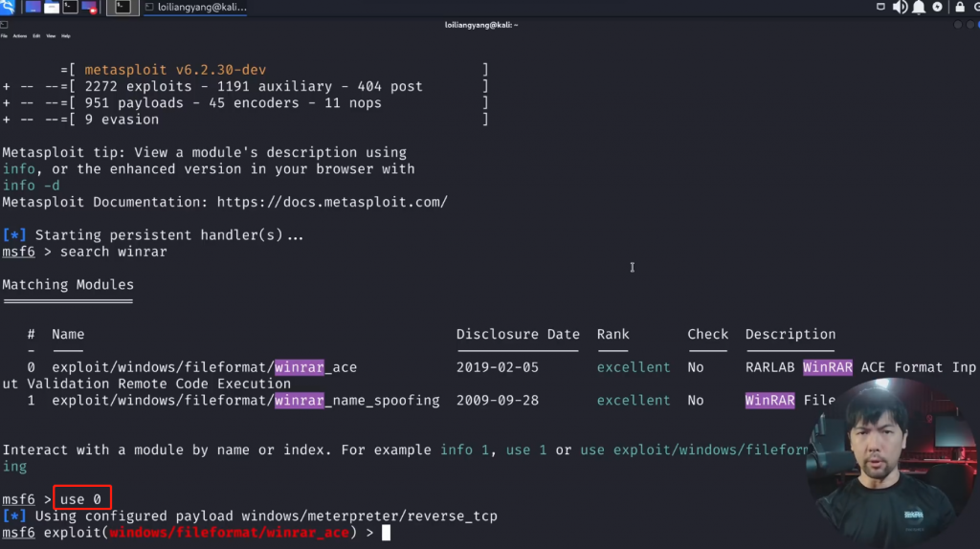Viewport: 980px width, 549px height.
Task: Open the terminal Edit menu
Action: point(36,35)
